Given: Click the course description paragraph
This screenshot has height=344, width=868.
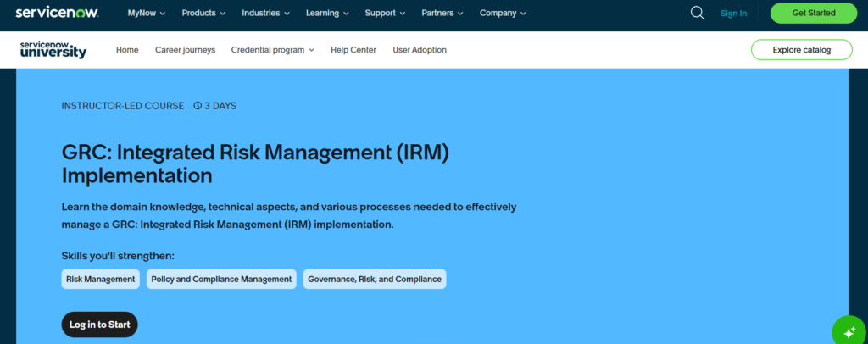Looking at the screenshot, I should click(289, 216).
